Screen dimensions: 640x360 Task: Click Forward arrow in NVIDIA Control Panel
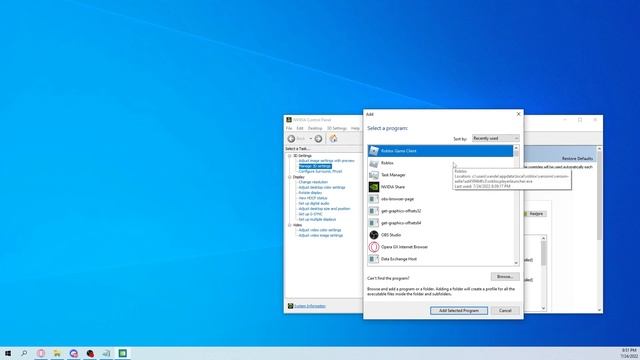coord(318,139)
